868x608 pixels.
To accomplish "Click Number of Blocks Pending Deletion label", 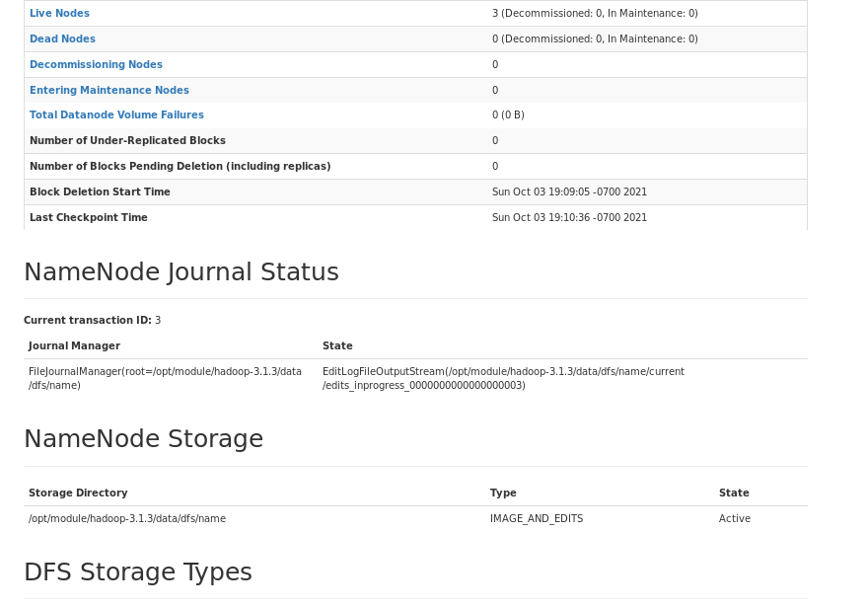I will [x=180, y=166].
